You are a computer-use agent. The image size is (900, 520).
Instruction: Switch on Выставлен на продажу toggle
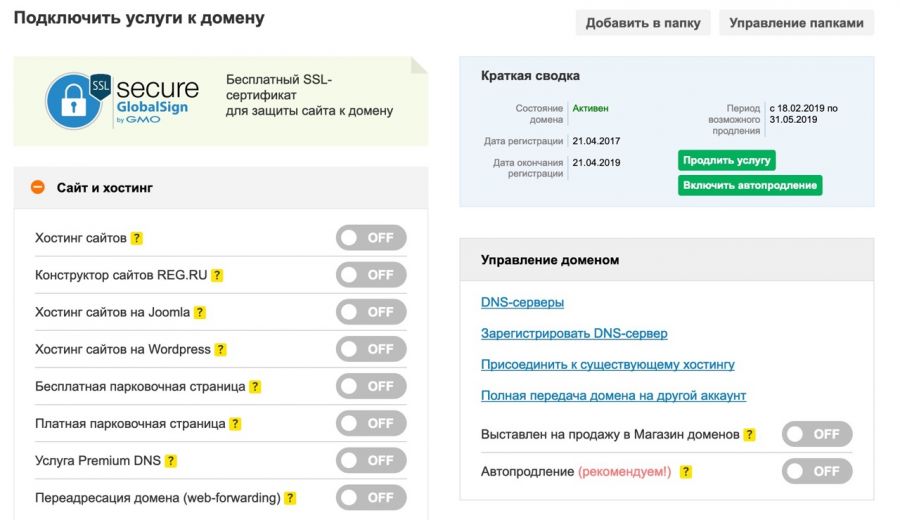[x=817, y=434]
